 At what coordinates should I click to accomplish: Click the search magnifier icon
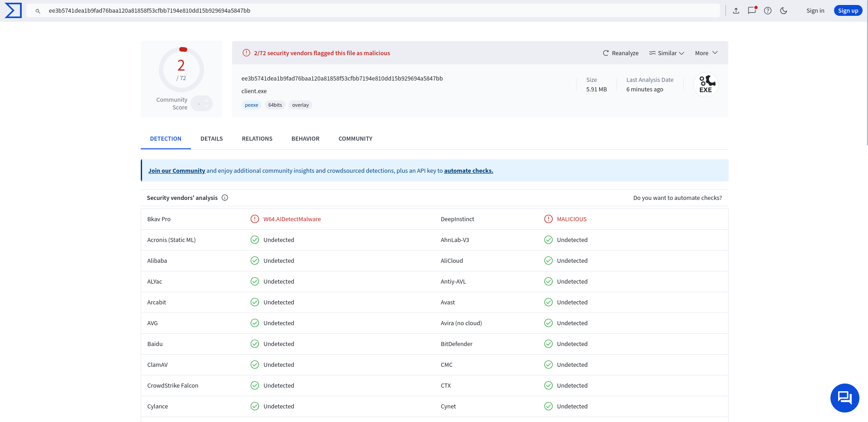[38, 11]
